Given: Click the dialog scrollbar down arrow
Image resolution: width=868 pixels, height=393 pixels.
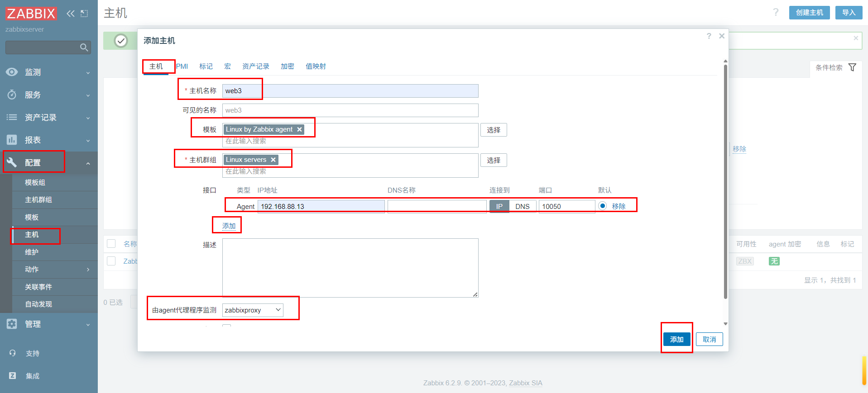Looking at the screenshot, I should tap(725, 324).
